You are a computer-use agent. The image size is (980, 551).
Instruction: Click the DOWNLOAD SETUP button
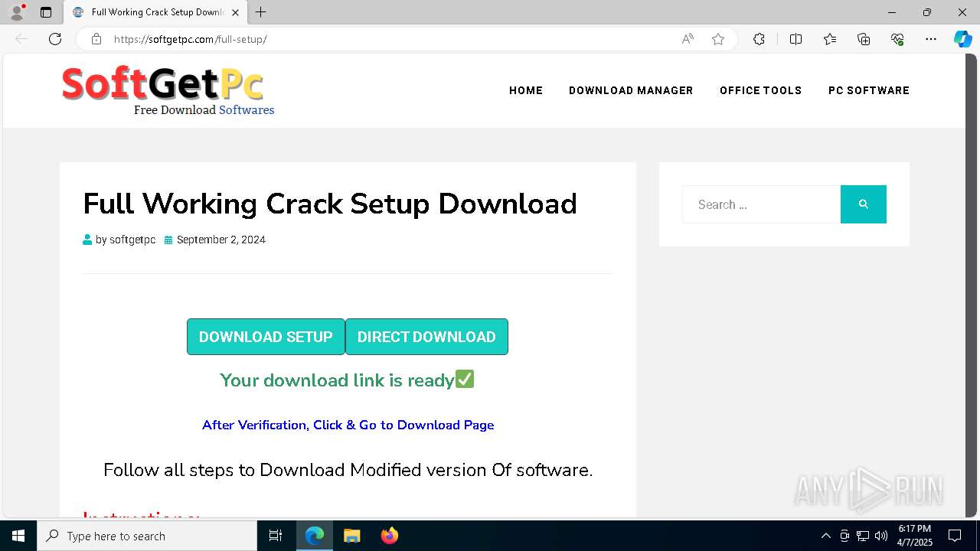coord(266,337)
